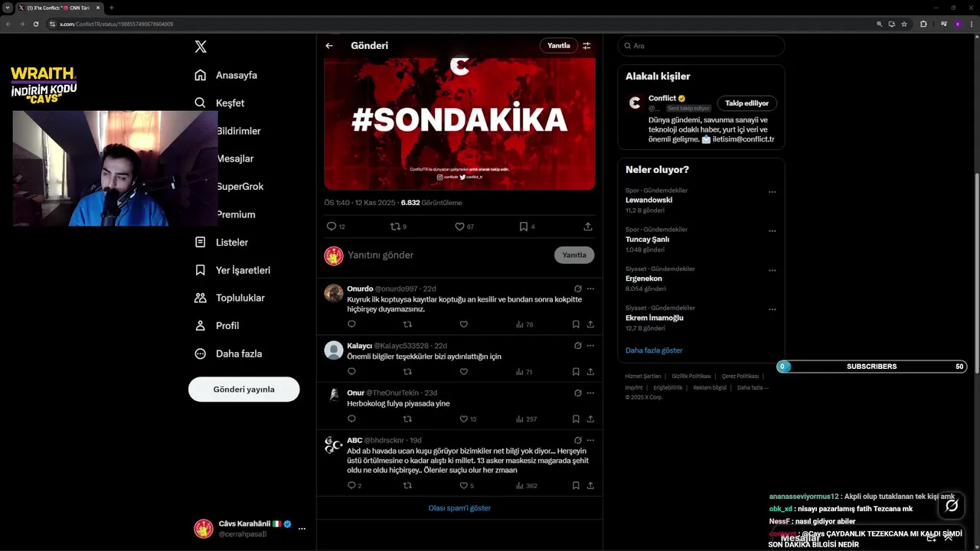The width and height of the screenshot is (980, 551).
Task: Like Kalaycı's reply
Action: [x=463, y=372]
